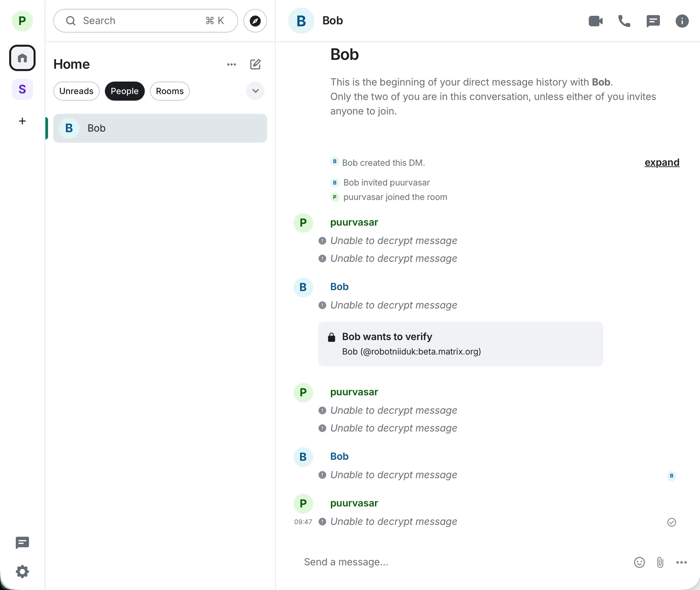This screenshot has height=590, width=700.
Task: Open the emoji picker in composer
Action: pos(639,562)
